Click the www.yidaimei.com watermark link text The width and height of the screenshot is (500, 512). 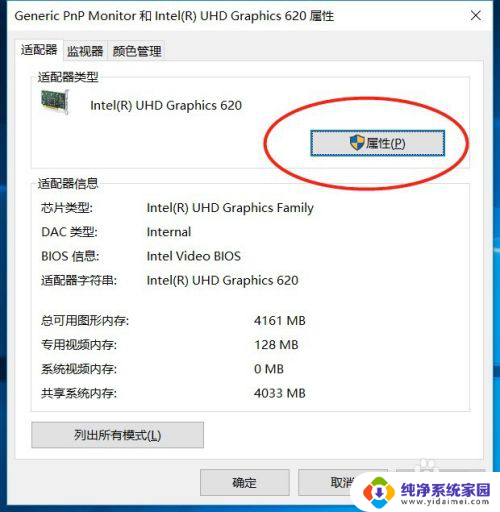tap(445, 501)
